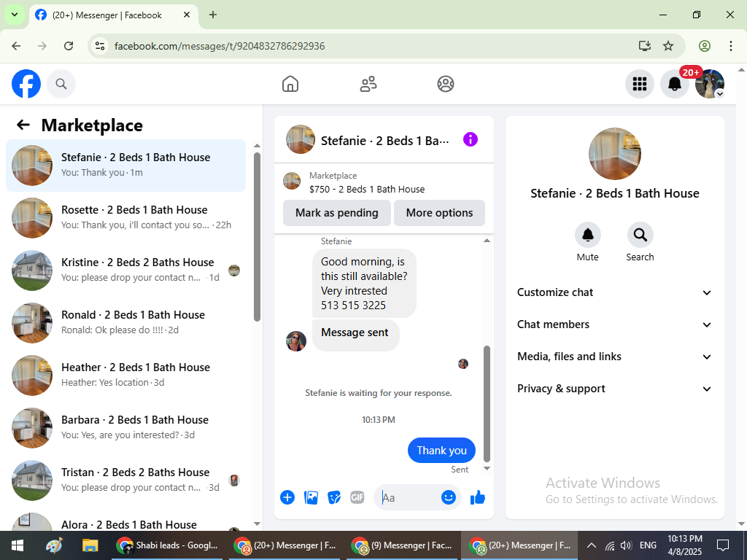This screenshot has width=747, height=560.
Task: Click the Facebook logo
Action: coord(26,84)
